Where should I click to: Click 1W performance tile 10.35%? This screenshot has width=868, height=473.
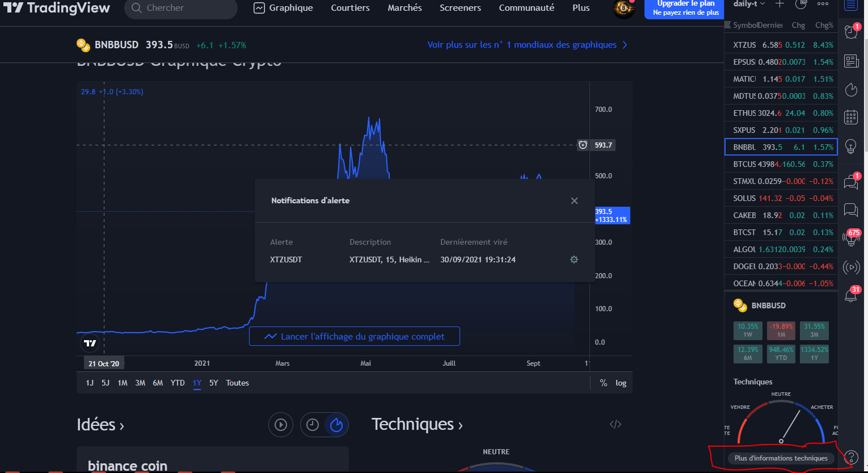click(748, 330)
